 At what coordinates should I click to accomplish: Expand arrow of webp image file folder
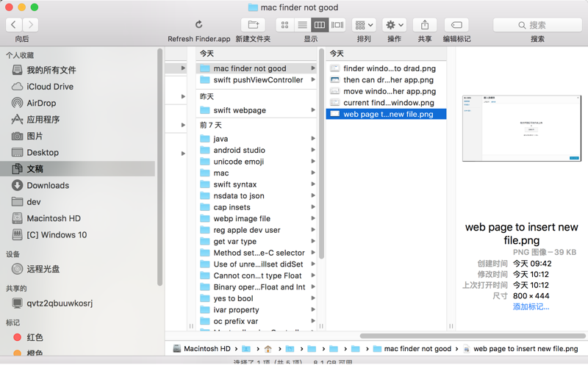(x=313, y=218)
